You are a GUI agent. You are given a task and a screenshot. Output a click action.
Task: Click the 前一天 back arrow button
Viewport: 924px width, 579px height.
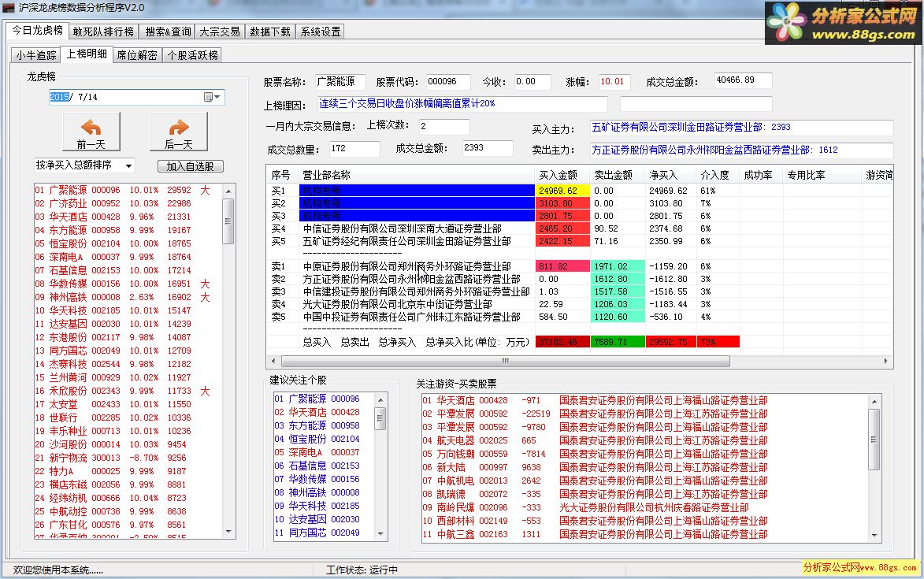91,132
